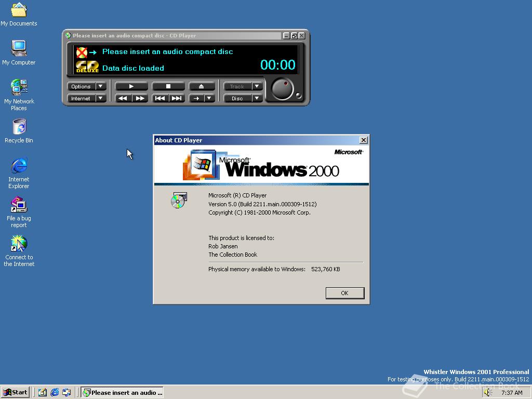Click 'Copyright (C) 1981-2000 Microsoft Corp.' text
Viewport: 532px width, 399px height.
(x=259, y=212)
